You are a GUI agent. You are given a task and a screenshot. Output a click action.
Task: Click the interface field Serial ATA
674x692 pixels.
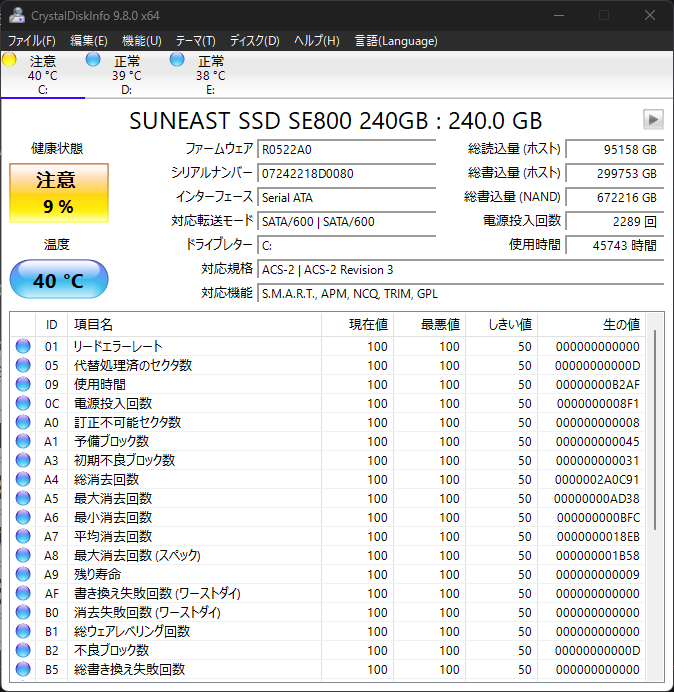(x=347, y=197)
